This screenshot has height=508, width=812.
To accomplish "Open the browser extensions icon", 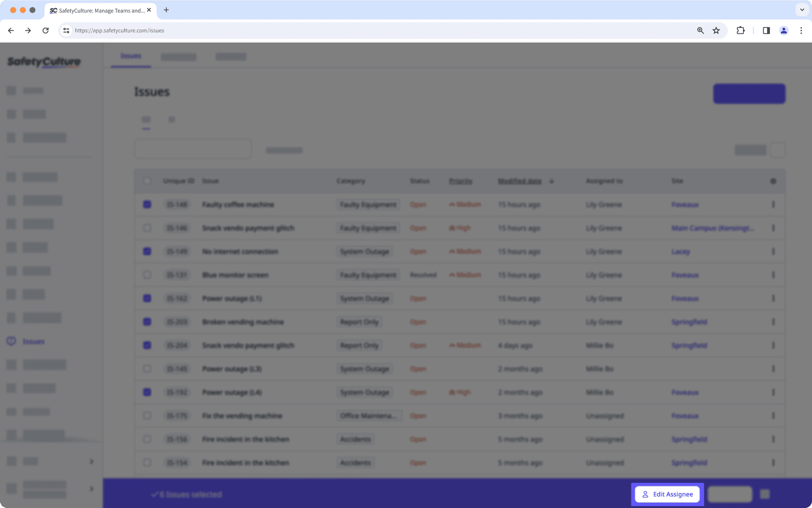I will coord(740,30).
